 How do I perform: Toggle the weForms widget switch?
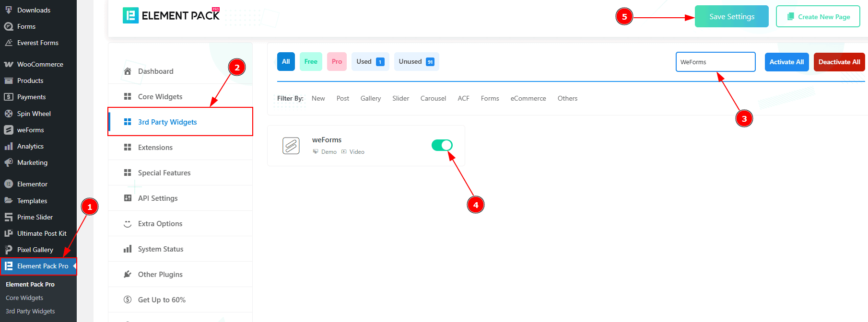point(442,145)
